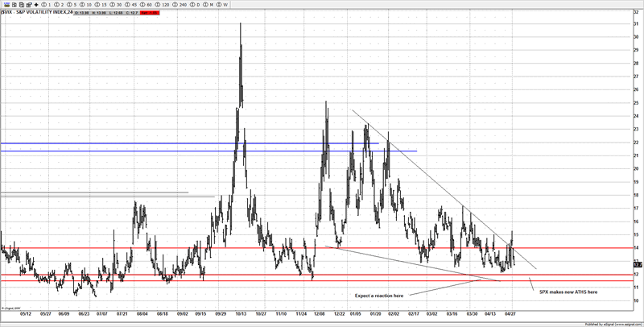Image resolution: width=644 pixels, height=327 pixels.
Task: Click the current price marker on price axis
Action: (x=637, y=264)
